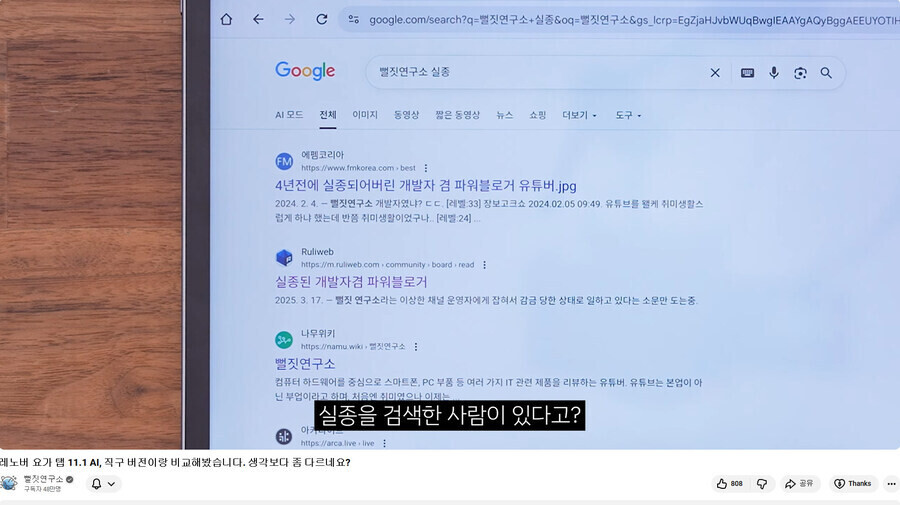Image resolution: width=900 pixels, height=505 pixels.
Task: Click the notification bell icon
Action: [x=96, y=484]
